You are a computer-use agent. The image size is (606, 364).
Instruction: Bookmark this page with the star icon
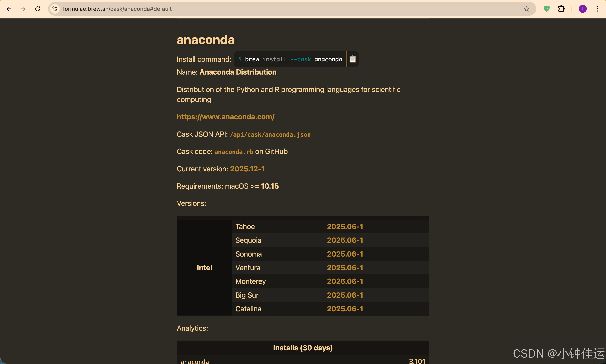pyautogui.click(x=526, y=9)
